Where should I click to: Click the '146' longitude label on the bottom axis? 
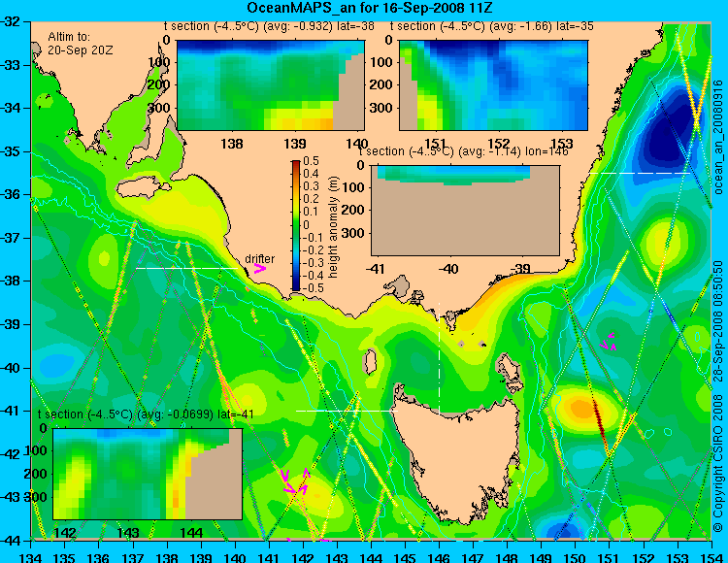(x=439, y=557)
